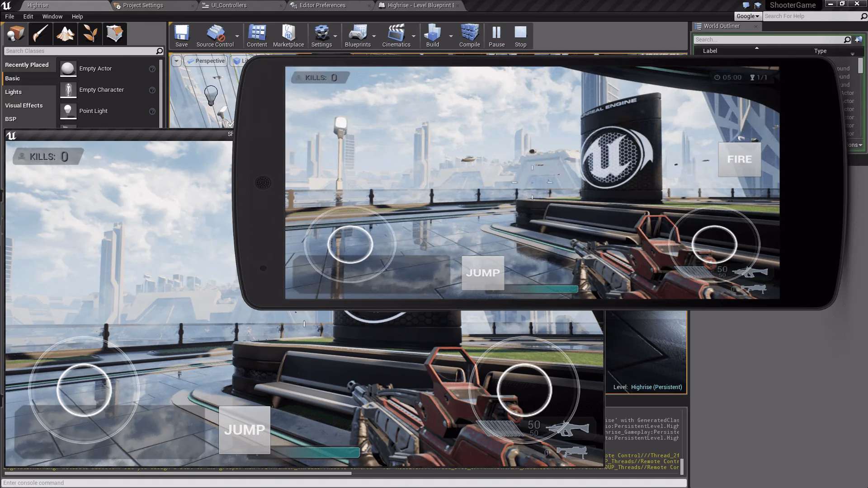Screen dimensions: 868x488
Task: Click the World Outliner search magnifier
Action: click(847, 40)
